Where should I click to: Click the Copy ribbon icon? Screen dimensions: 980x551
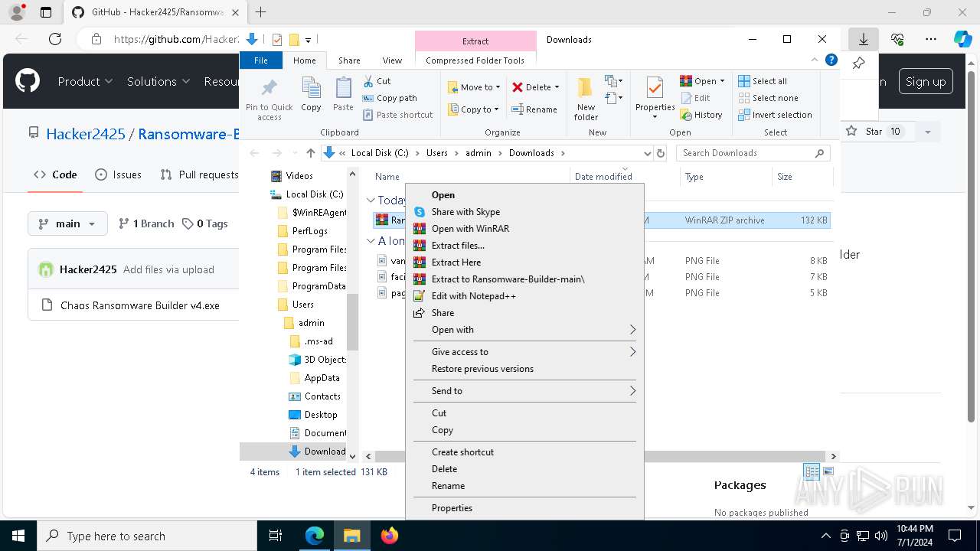[x=311, y=95]
